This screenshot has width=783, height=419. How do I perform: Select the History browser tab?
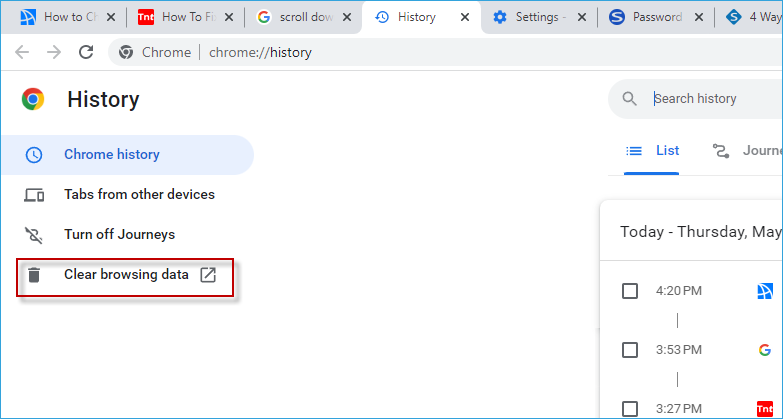pos(420,17)
